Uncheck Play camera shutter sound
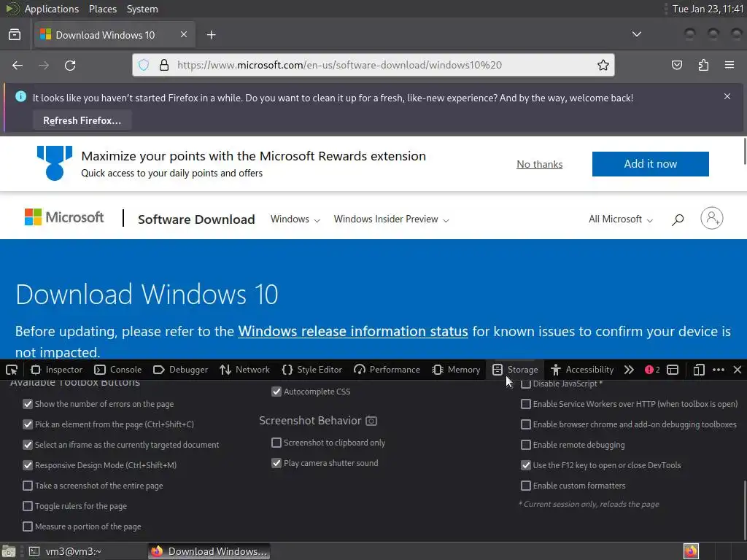The image size is (747, 560). pyautogui.click(x=276, y=463)
